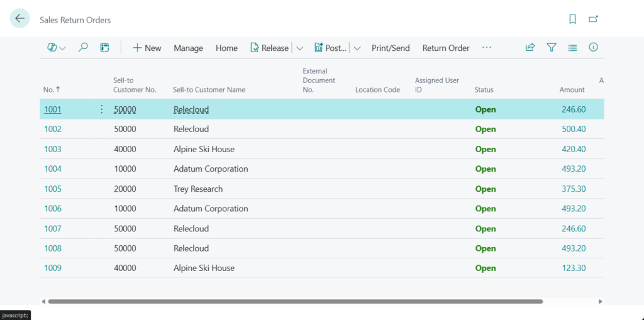
Task: Expand the Release dropdown arrow
Action: pos(299,48)
